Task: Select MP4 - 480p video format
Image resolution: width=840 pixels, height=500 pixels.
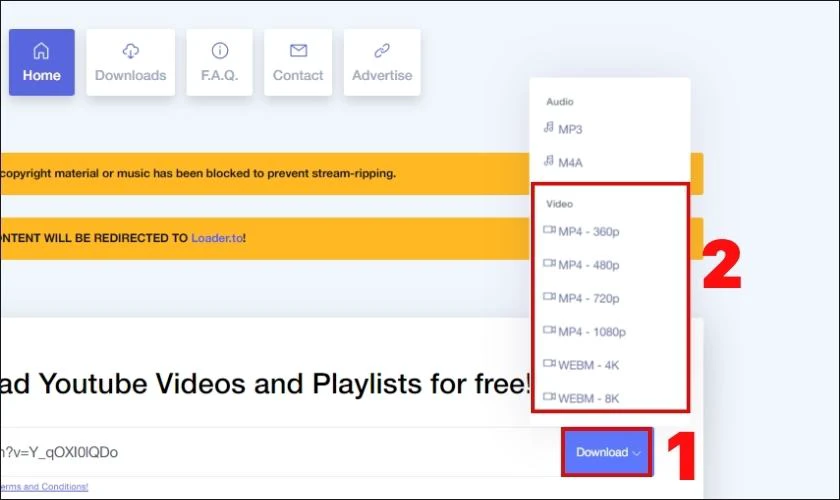Action: point(581,265)
